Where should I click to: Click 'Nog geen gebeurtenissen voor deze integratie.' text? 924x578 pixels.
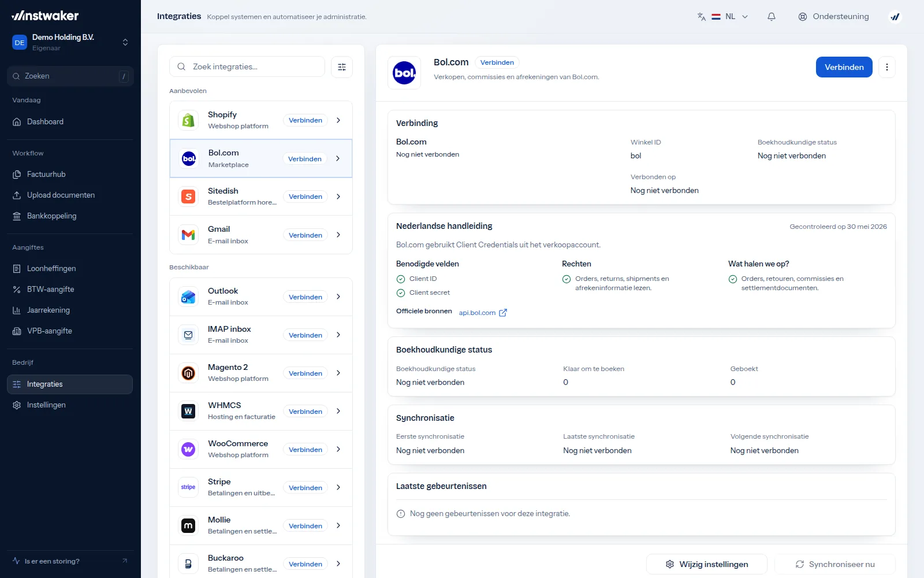point(490,513)
